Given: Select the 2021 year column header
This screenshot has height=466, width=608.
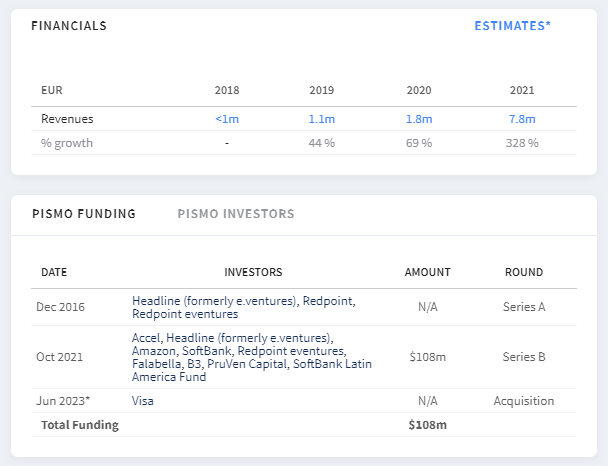Looking at the screenshot, I should click(522, 90).
